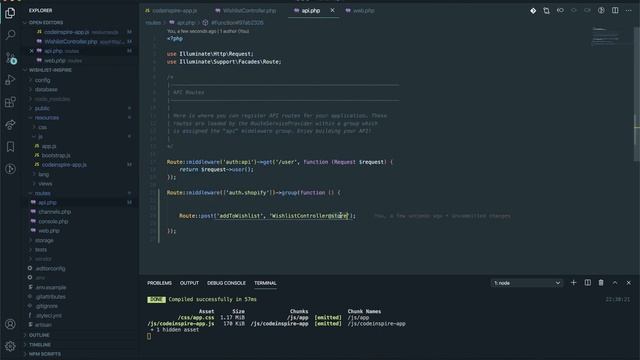Click Open Changes icon in editor toolbar
640x360 pixels.
tap(547, 11)
